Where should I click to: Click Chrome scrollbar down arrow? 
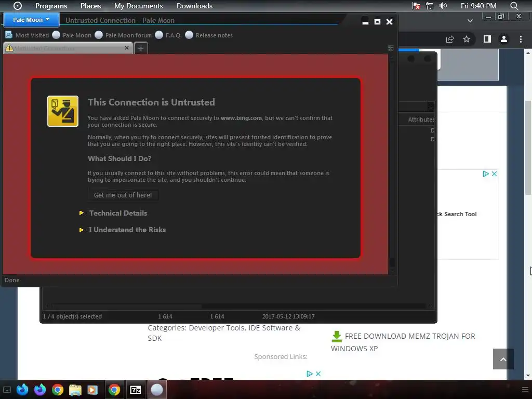tap(528, 376)
